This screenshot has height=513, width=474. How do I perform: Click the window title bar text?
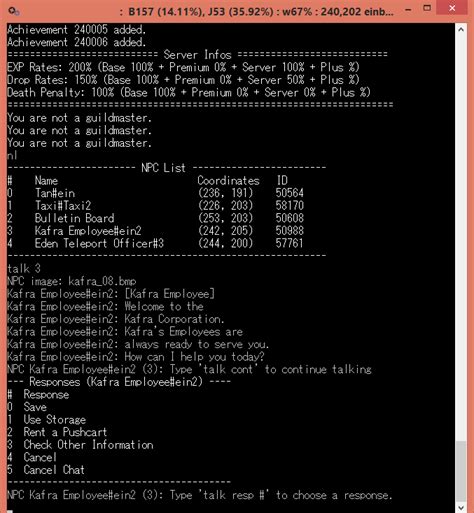pos(256,12)
